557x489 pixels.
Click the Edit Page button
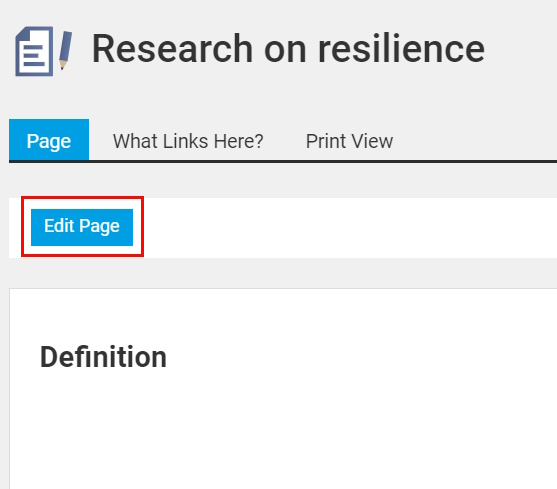coord(82,227)
